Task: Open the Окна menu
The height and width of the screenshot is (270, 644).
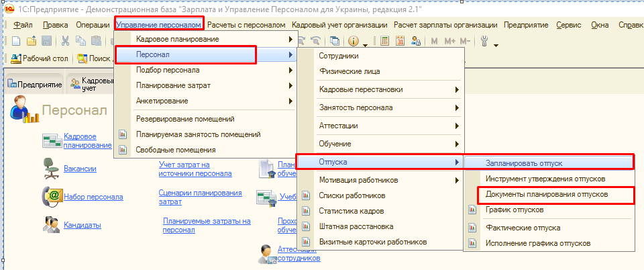Action: (x=600, y=25)
